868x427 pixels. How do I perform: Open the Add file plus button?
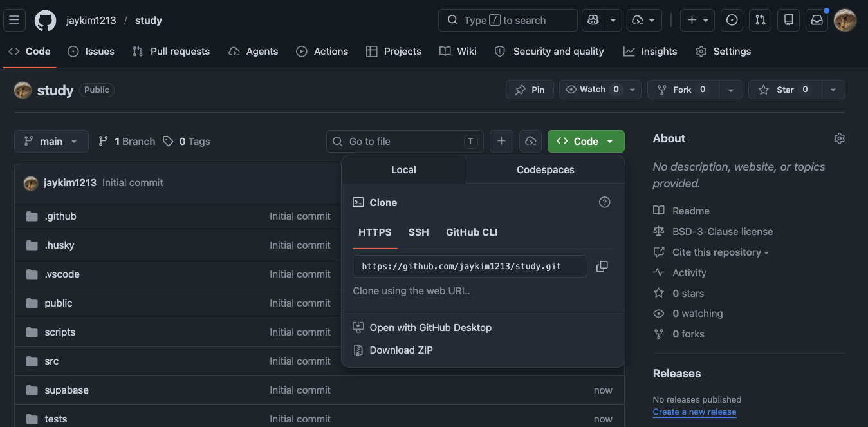point(501,141)
